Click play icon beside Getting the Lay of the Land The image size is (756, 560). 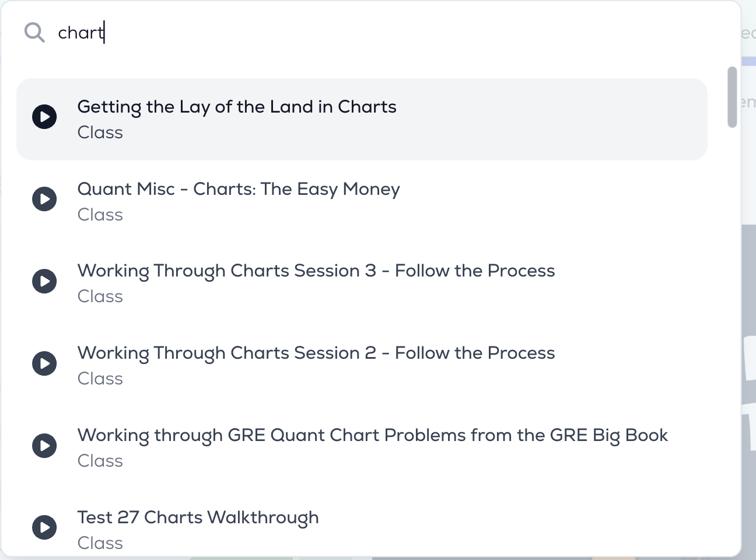tap(44, 117)
